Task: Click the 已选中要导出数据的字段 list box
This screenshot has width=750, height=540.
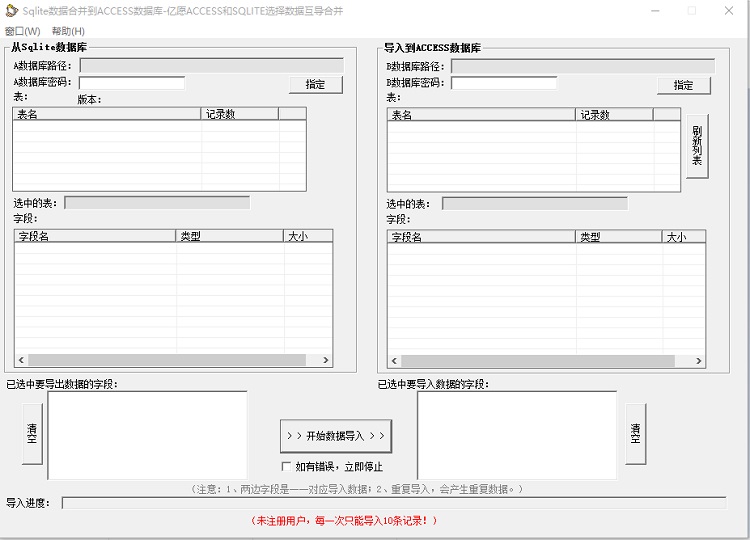Action: pos(147,435)
